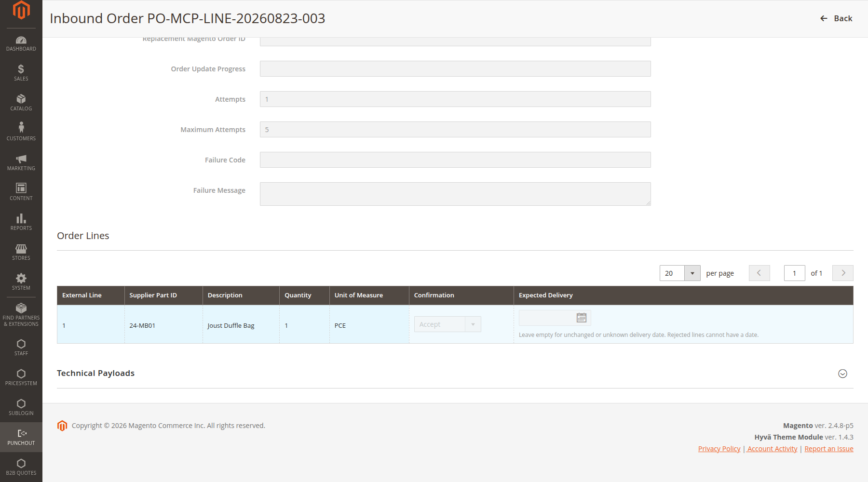Open the Staff menu
The width and height of the screenshot is (868, 482).
[21, 348]
